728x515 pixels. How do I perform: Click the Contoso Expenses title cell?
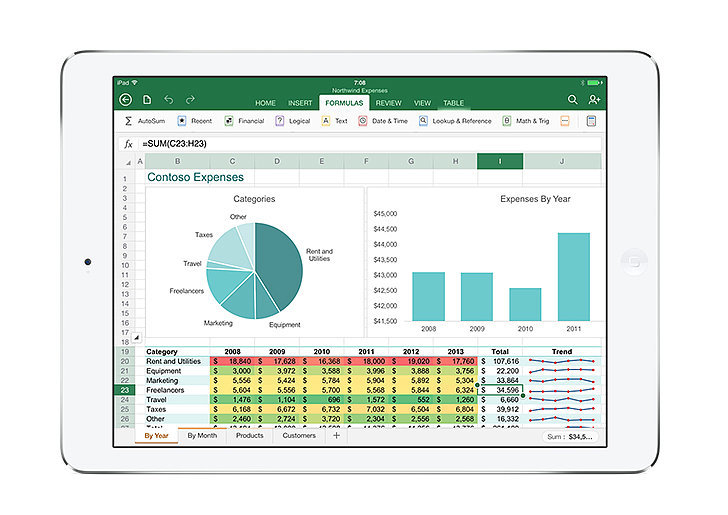[x=195, y=177]
